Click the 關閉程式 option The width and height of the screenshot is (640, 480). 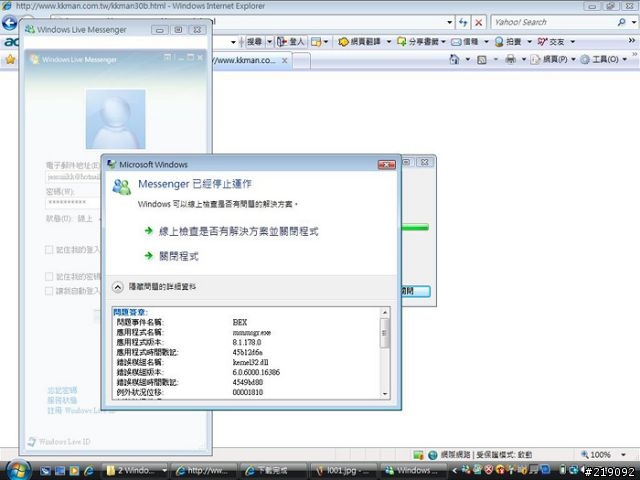point(178,256)
